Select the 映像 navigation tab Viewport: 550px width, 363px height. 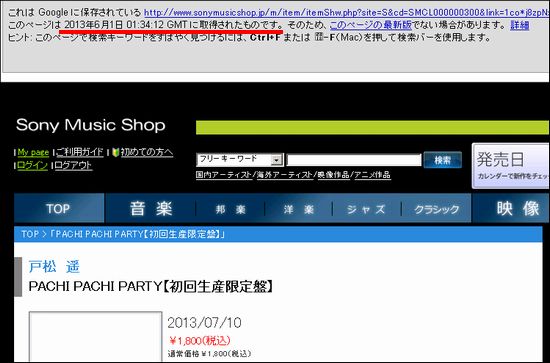click(x=511, y=209)
